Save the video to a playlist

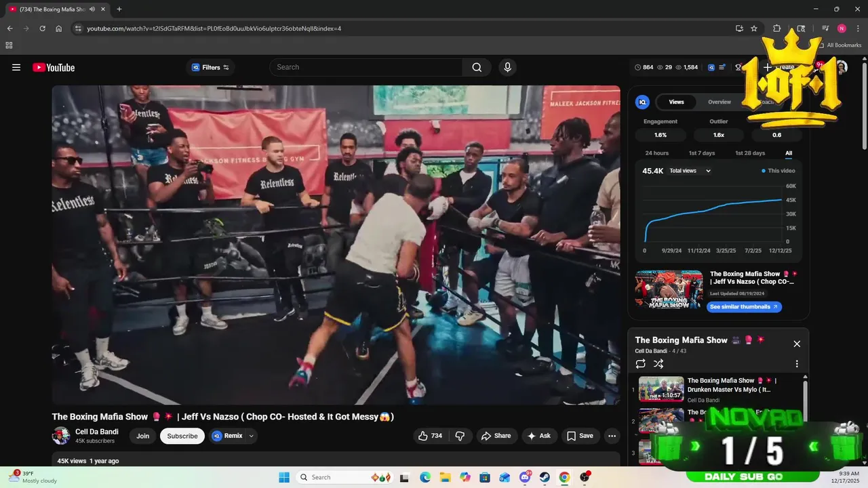pos(580,436)
